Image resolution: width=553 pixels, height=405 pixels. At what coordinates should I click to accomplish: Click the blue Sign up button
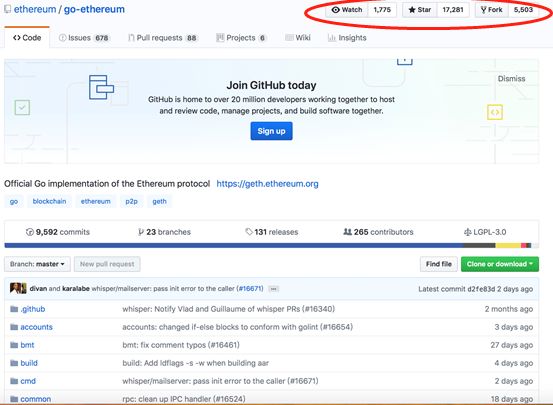pos(271,131)
